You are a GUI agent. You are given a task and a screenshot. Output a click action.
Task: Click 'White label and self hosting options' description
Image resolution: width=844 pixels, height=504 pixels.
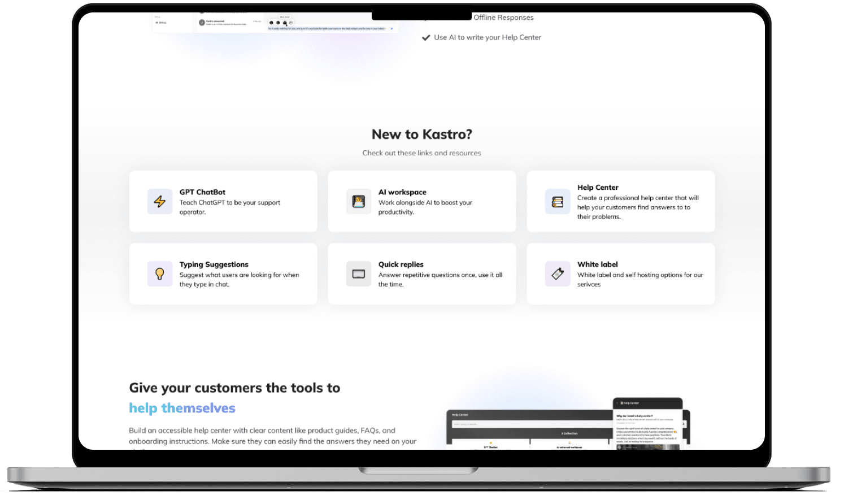click(640, 280)
